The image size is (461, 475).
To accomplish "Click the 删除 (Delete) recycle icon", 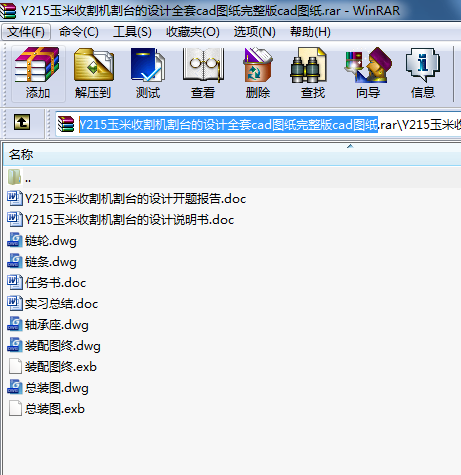I will 258,73.
